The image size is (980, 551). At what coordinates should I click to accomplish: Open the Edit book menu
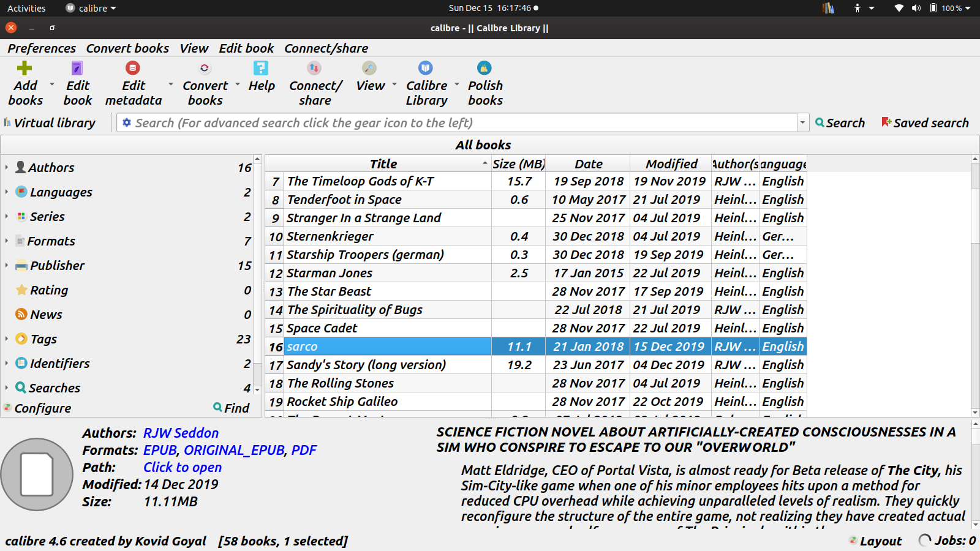click(x=246, y=48)
